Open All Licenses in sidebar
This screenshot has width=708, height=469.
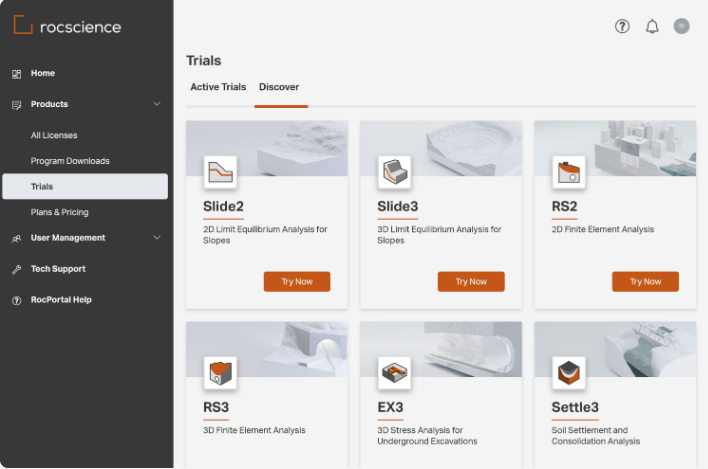[54, 135]
